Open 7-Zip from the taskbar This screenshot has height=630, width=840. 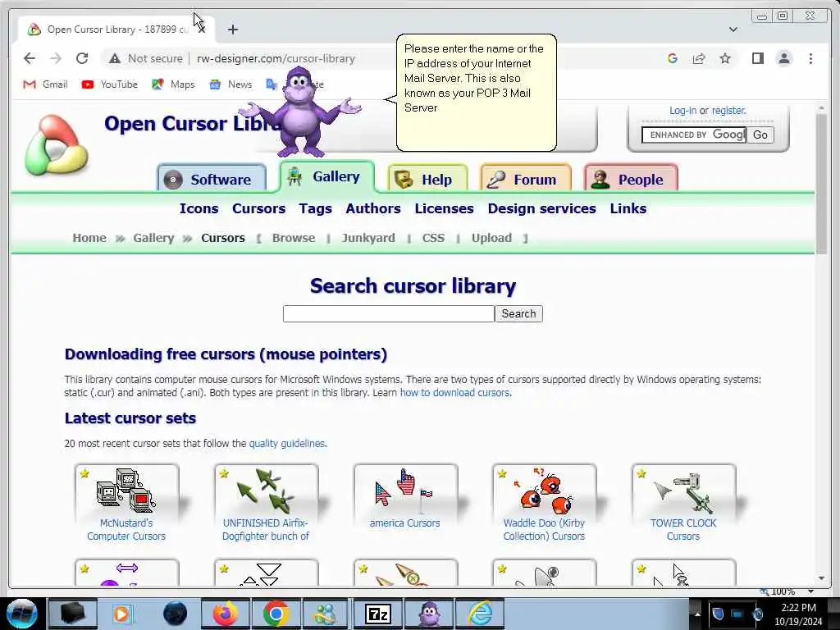pos(377,614)
